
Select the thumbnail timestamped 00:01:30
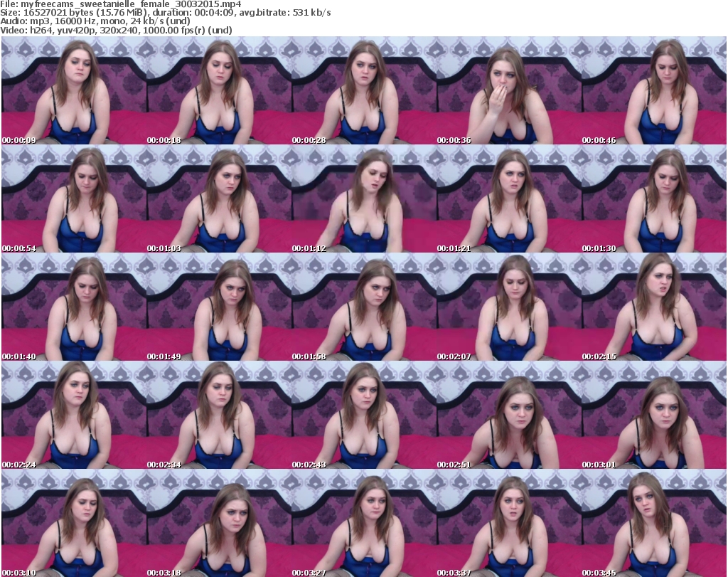click(654, 198)
